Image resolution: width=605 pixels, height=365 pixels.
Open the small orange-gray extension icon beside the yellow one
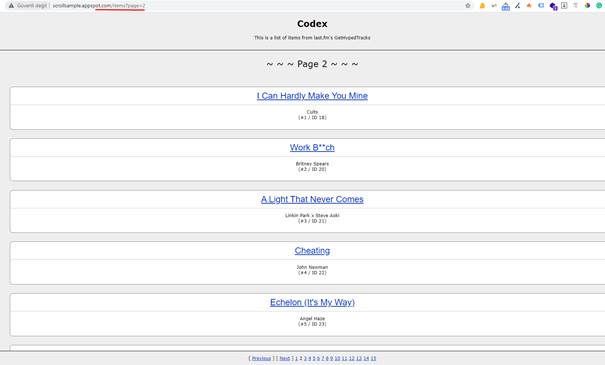pyautogui.click(x=494, y=6)
